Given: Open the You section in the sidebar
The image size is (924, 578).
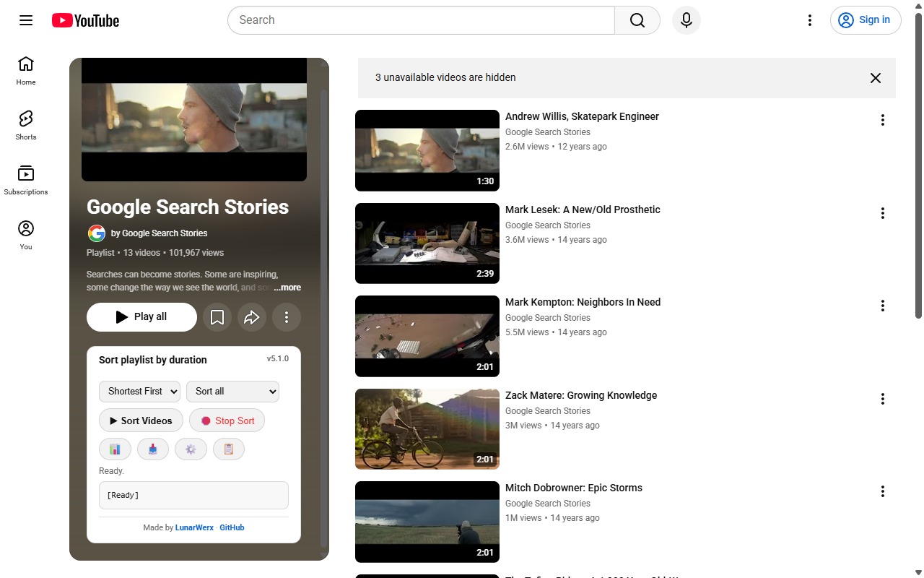Looking at the screenshot, I should coord(26,236).
